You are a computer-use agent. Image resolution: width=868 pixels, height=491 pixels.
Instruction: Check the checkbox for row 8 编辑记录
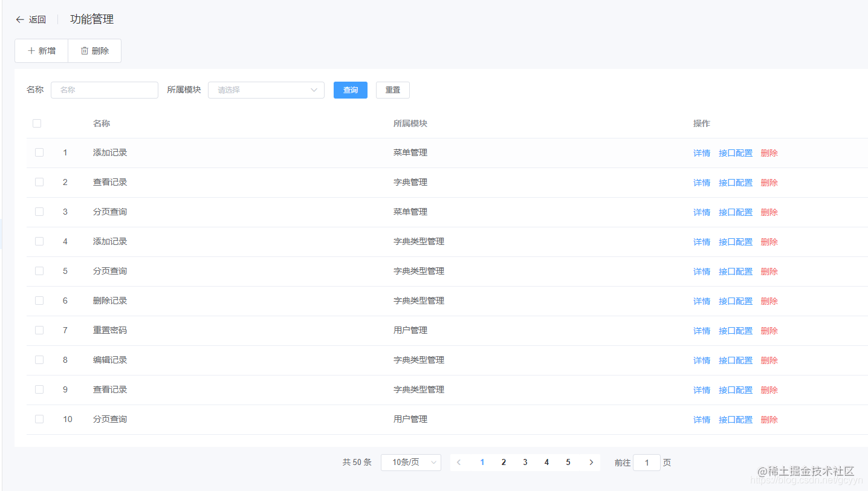click(x=39, y=360)
